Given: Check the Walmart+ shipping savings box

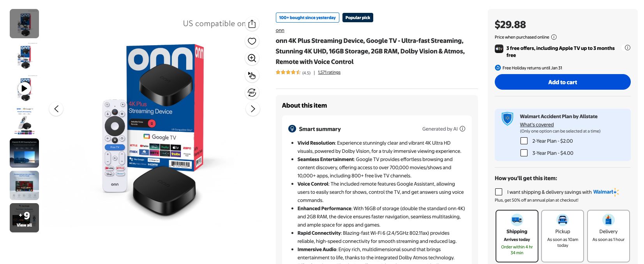Looking at the screenshot, I should tap(498, 192).
